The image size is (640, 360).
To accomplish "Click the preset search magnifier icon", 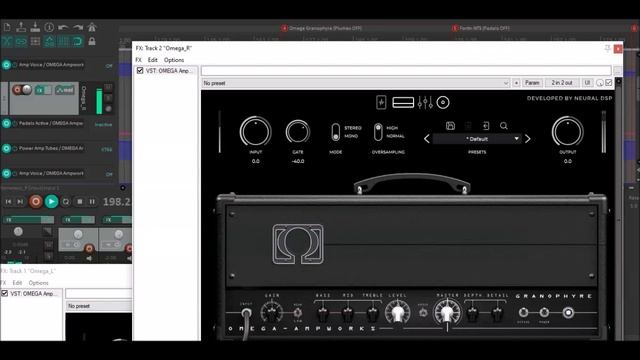I will click(x=504, y=126).
